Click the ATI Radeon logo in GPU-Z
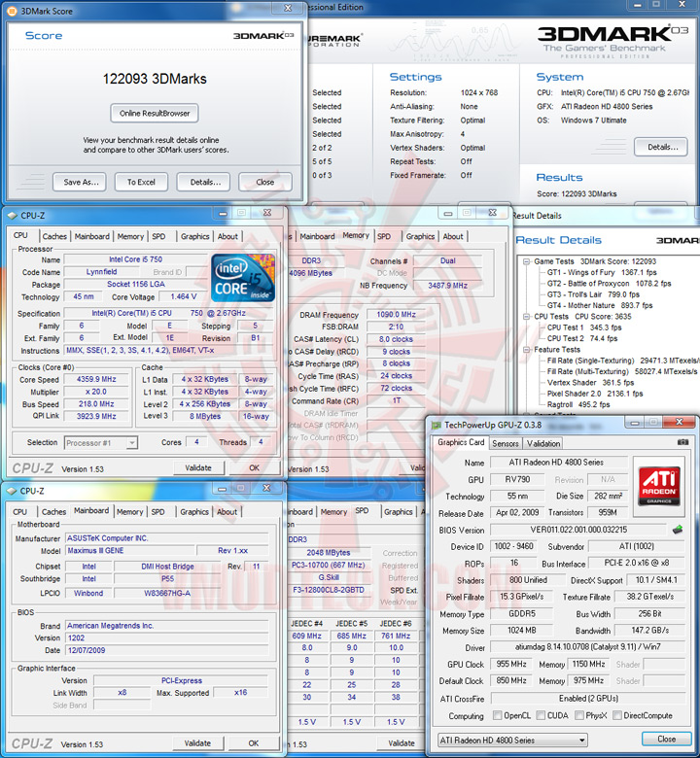This screenshot has width=700, height=758. pyautogui.click(x=659, y=485)
